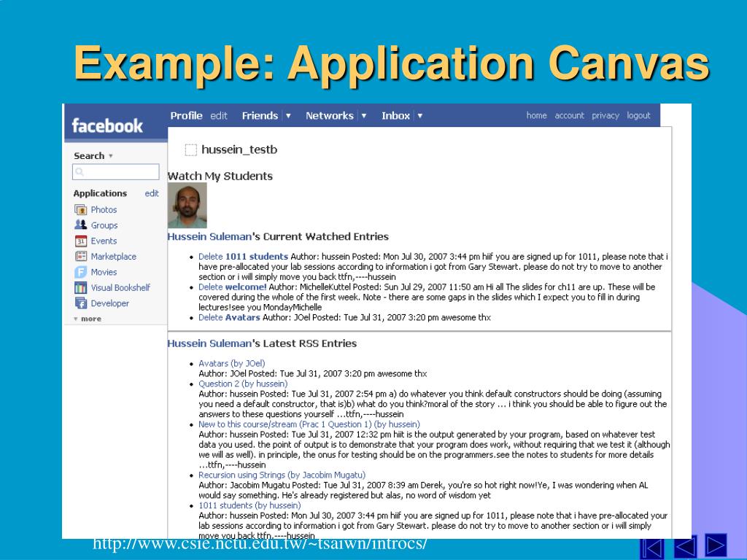Click the hussein_testb application name
The height and width of the screenshot is (560, 747).
tap(239, 149)
